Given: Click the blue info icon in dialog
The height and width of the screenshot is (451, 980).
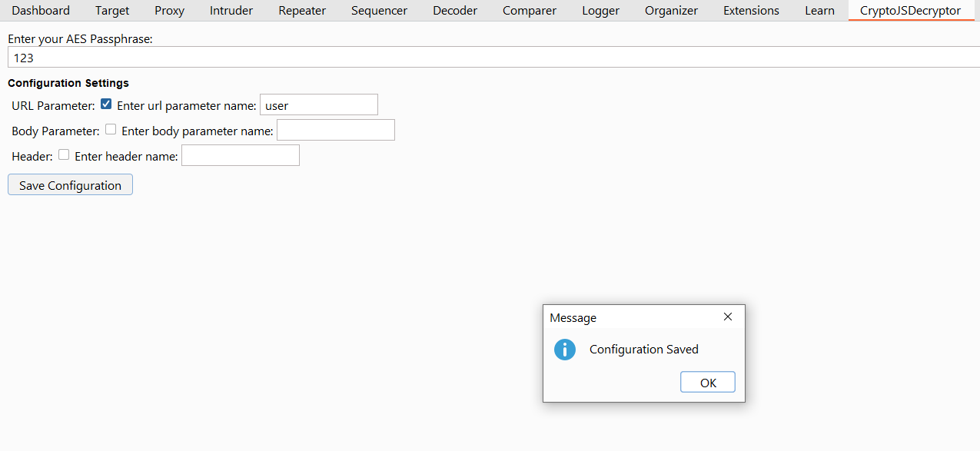Looking at the screenshot, I should coord(565,350).
